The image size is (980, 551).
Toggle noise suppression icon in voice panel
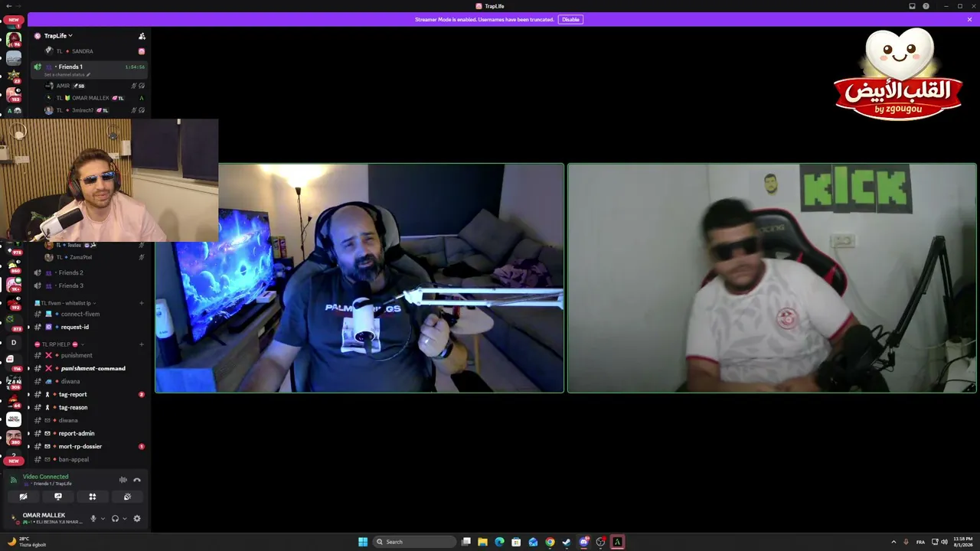[x=123, y=480]
